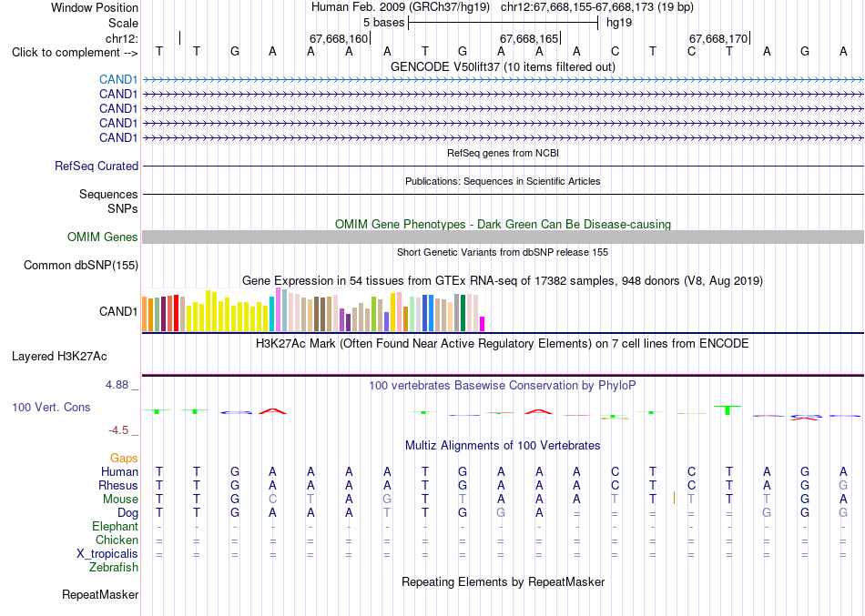The height and width of the screenshot is (616, 865).
Task: Click the 4.88 PhyloP upper limit value
Action: 117,385
